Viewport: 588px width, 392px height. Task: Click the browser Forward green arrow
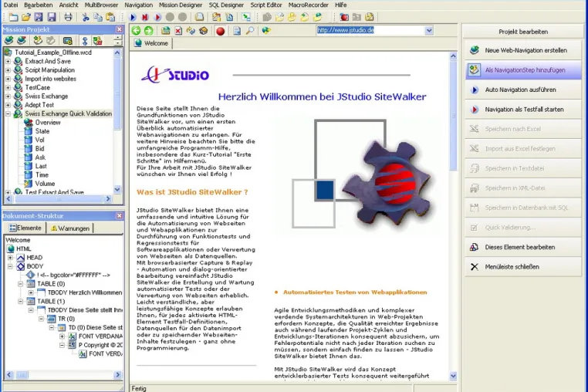click(x=148, y=31)
